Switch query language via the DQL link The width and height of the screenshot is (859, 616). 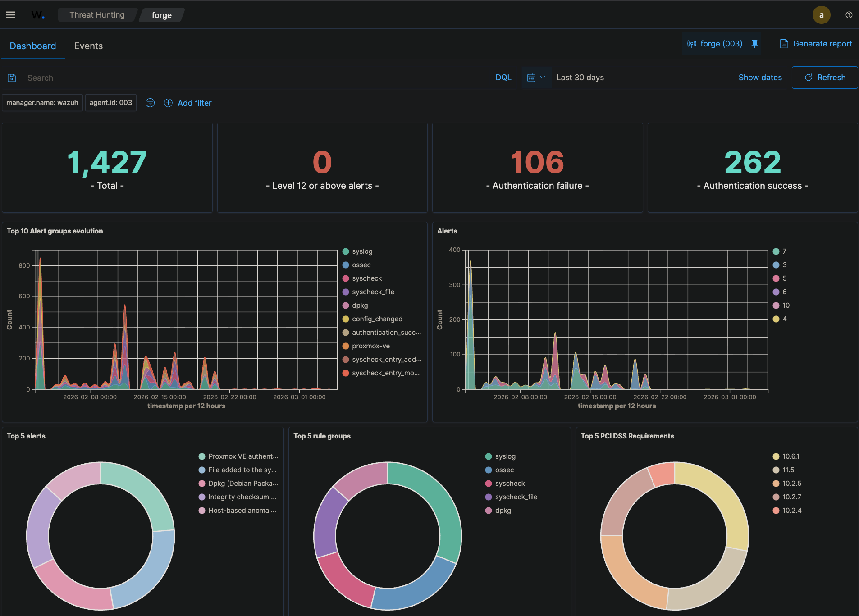(x=503, y=78)
